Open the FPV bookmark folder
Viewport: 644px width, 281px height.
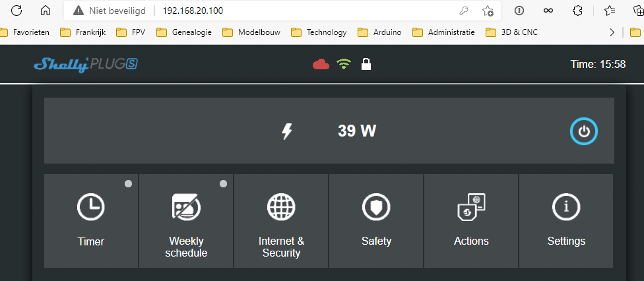click(x=131, y=32)
